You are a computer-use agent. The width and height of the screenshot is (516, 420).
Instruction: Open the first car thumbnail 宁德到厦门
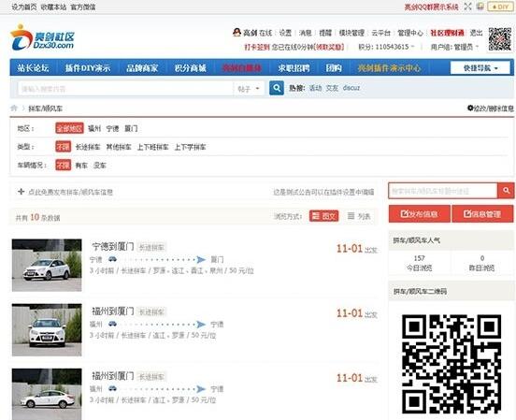(x=47, y=265)
